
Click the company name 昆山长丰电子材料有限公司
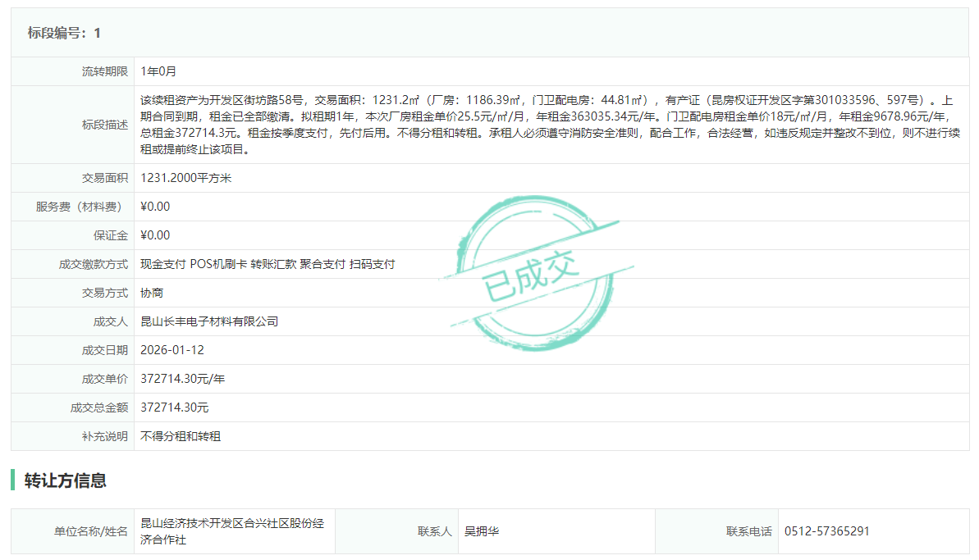[x=209, y=321]
